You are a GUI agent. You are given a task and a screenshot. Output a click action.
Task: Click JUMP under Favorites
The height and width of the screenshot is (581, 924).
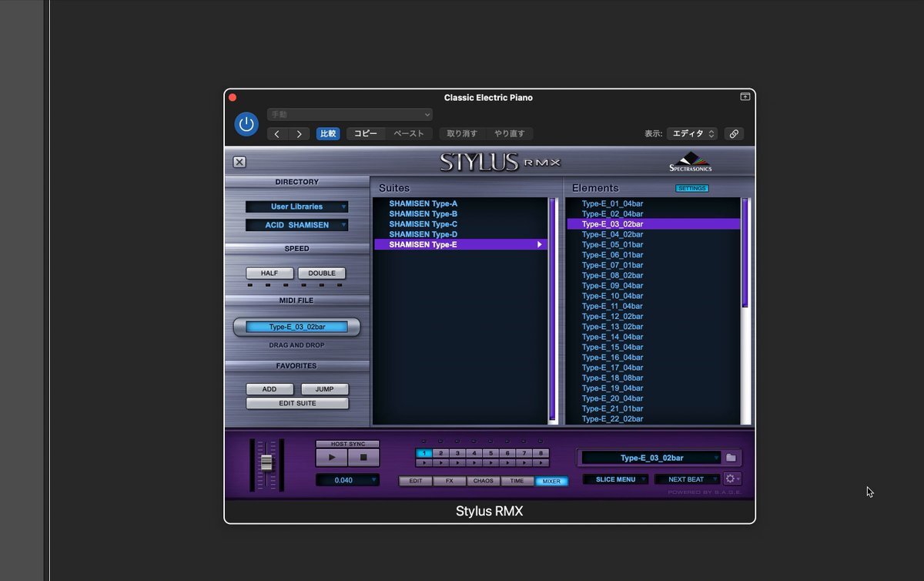[325, 389]
